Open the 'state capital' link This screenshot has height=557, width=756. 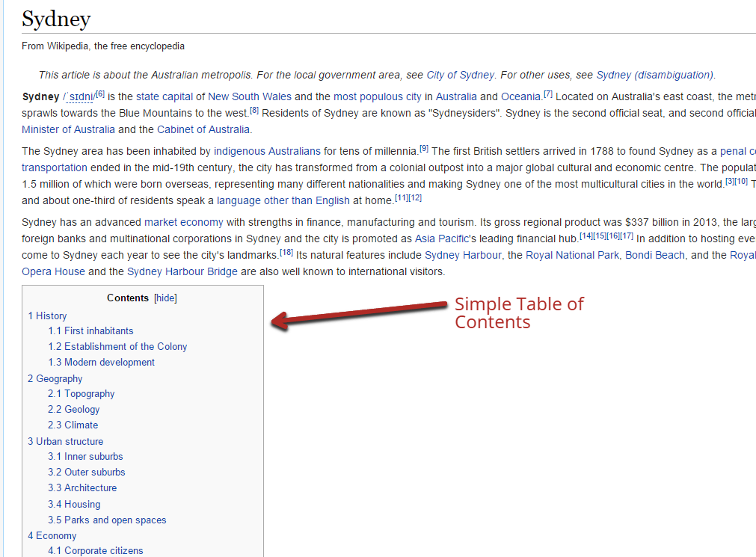(165, 96)
